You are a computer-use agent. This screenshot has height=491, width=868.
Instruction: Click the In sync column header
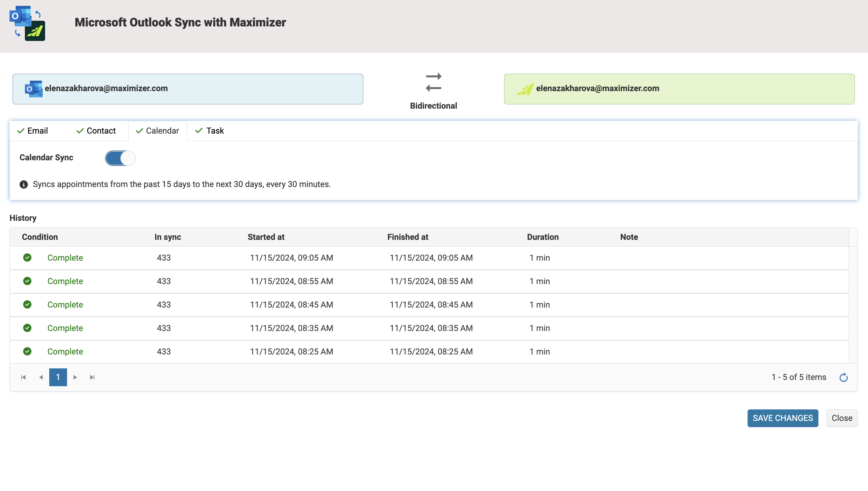point(168,237)
